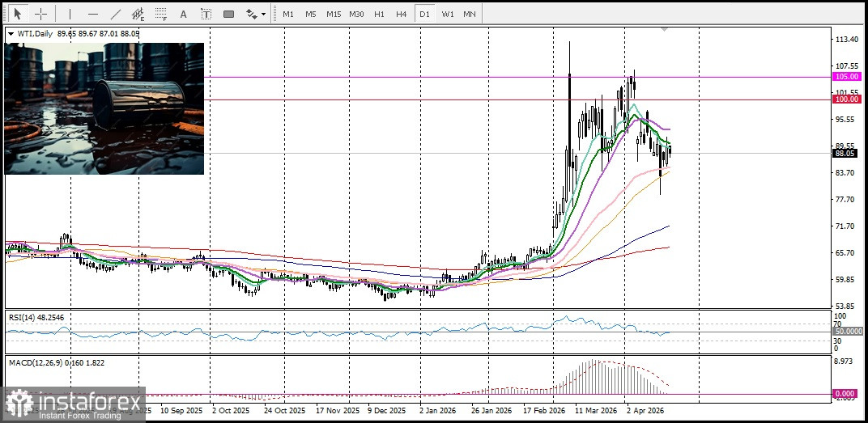868x423 pixels.
Task: Select the W1 weekly timeframe
Action: [x=447, y=14]
